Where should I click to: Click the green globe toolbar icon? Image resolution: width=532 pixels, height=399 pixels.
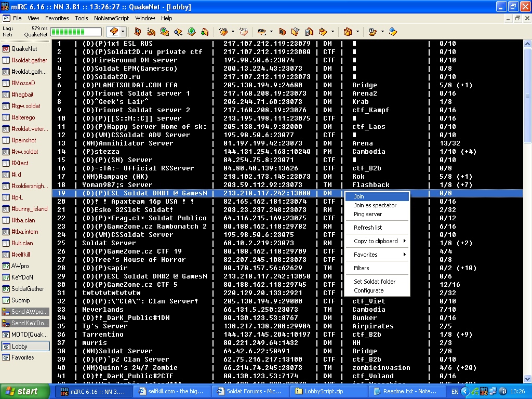(192, 32)
